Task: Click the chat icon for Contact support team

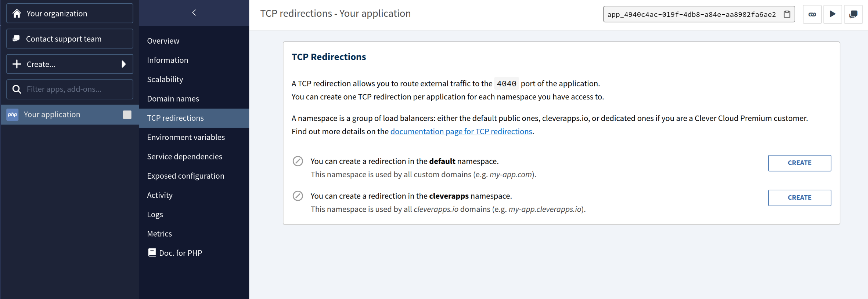Action: tap(17, 39)
